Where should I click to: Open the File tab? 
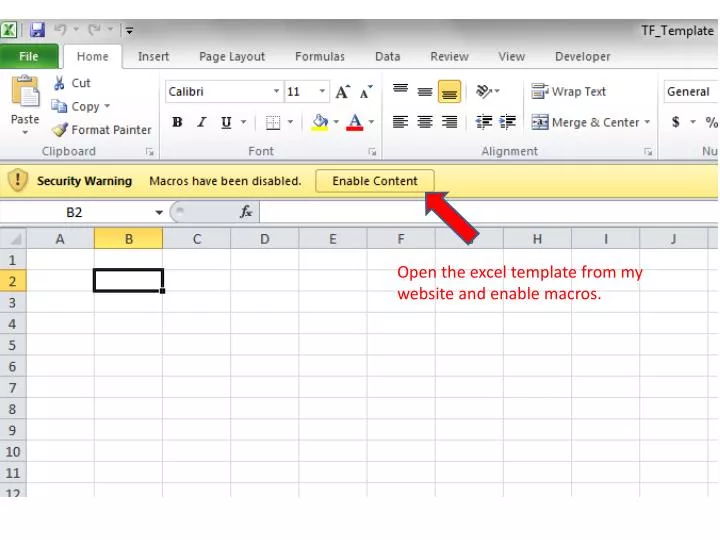click(28, 56)
